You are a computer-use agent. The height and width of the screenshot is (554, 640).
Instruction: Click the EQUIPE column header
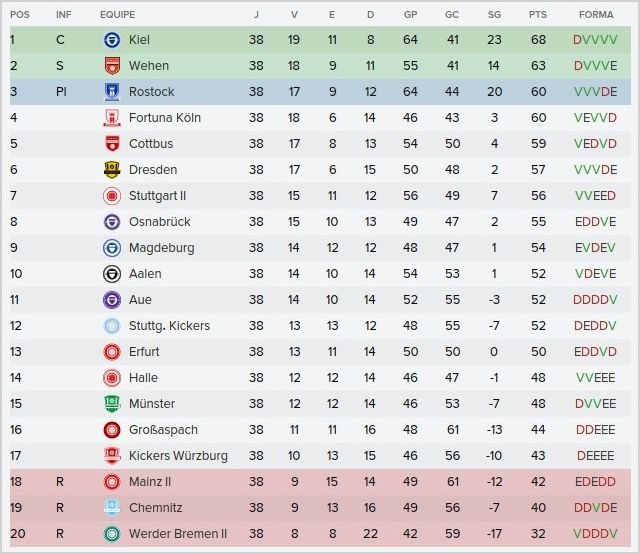pyautogui.click(x=118, y=15)
